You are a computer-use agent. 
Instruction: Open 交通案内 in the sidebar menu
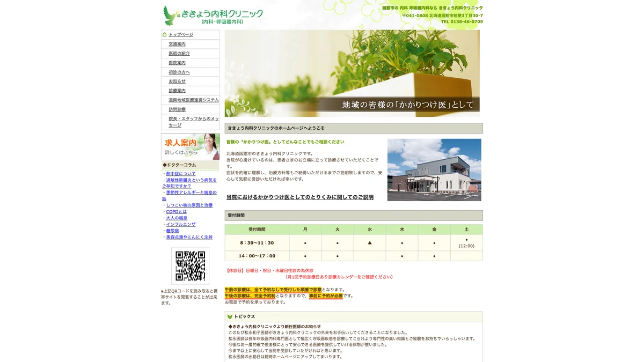coord(177,44)
